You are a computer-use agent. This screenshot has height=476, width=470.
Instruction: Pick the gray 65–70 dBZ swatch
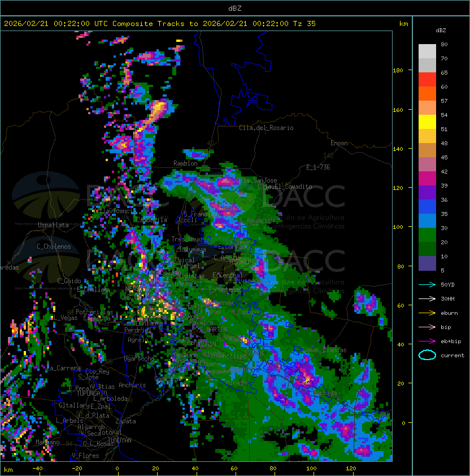(427, 65)
